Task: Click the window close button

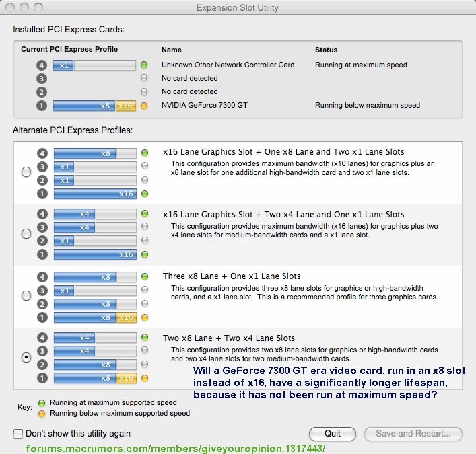Action: tap(10, 7)
